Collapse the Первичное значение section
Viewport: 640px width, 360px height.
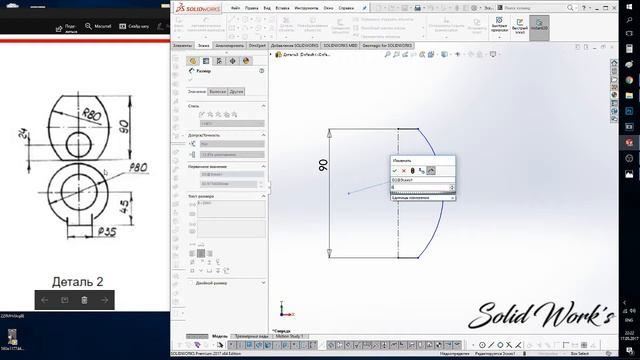click(x=263, y=167)
